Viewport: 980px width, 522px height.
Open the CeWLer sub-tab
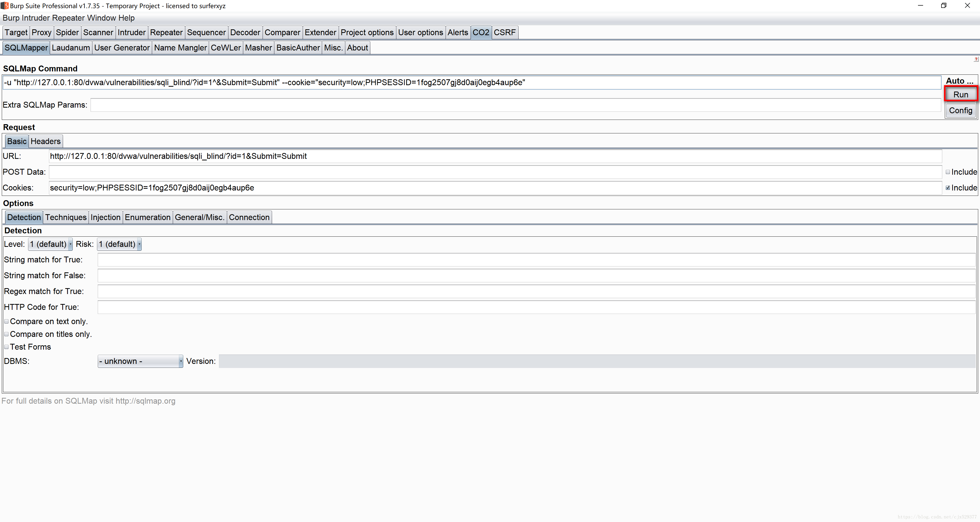(226, 48)
